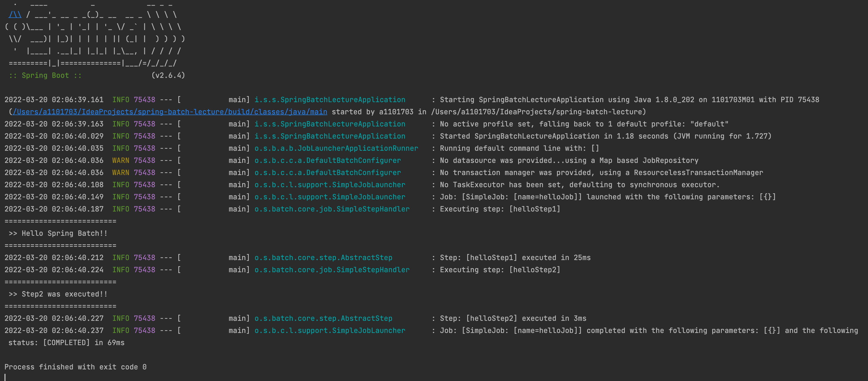868x381 pixels.
Task: Click the 'No TaskExecutor has been set' message
Action: click(x=579, y=185)
